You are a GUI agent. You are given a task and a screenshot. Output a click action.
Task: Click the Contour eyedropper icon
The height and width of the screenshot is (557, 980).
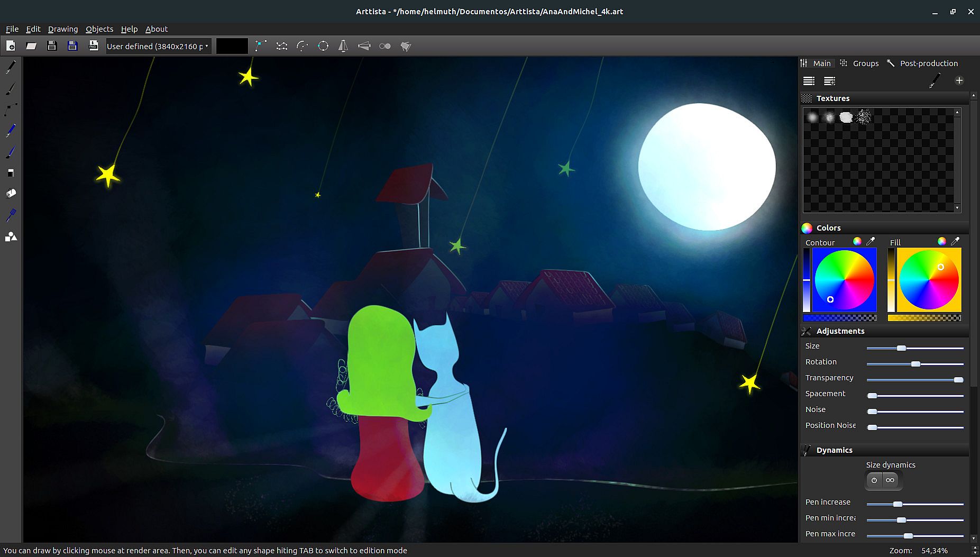(x=871, y=242)
